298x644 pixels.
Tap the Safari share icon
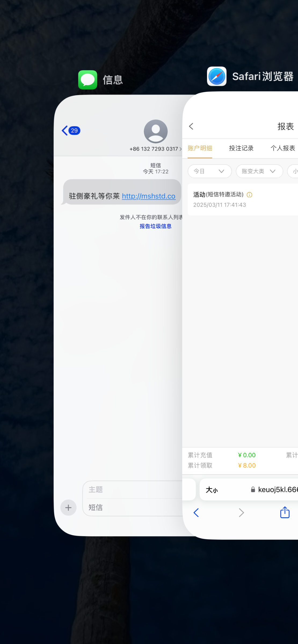285,512
